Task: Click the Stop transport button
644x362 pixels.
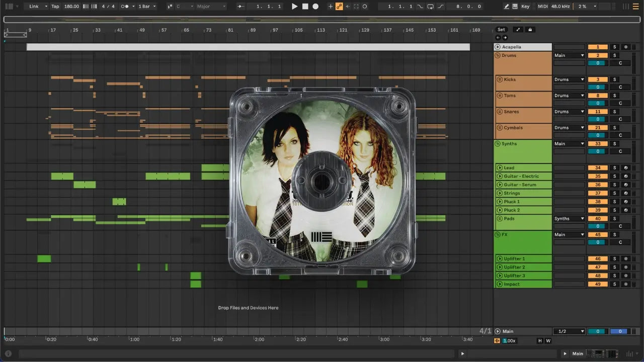Action: (305, 7)
